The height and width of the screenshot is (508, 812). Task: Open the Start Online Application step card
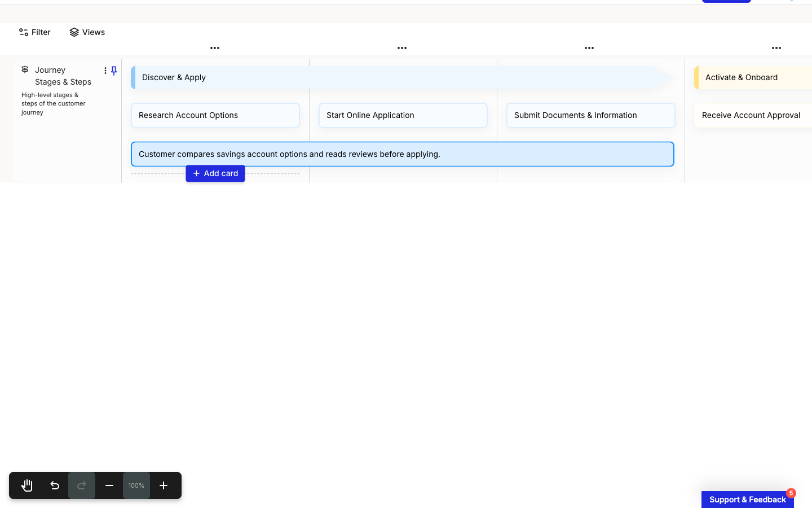(x=403, y=115)
